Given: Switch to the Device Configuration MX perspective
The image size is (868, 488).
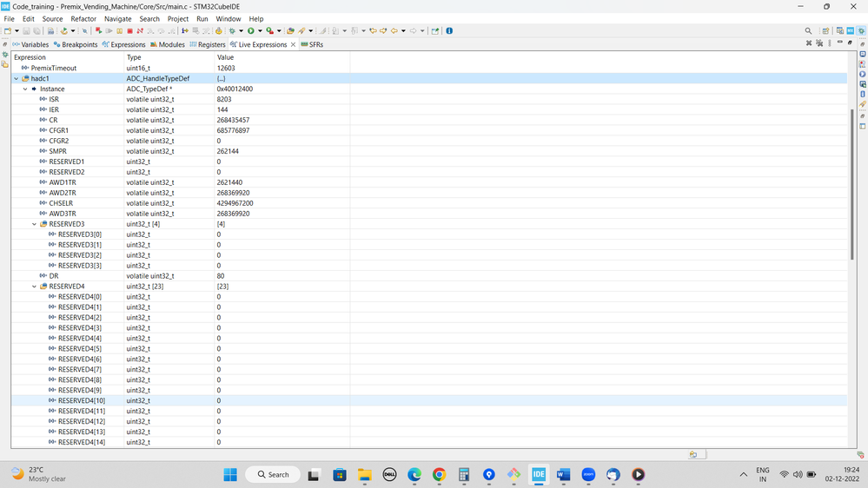Looking at the screenshot, I should tap(851, 31).
